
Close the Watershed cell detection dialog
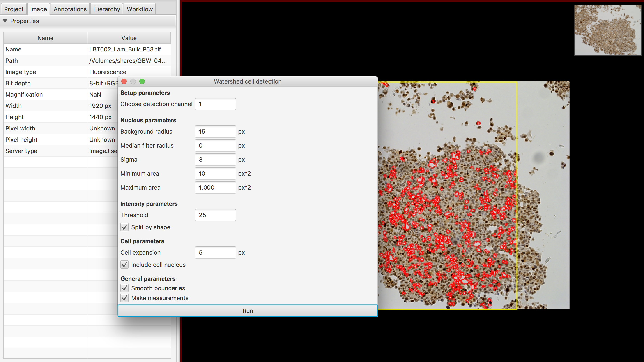tap(124, 81)
